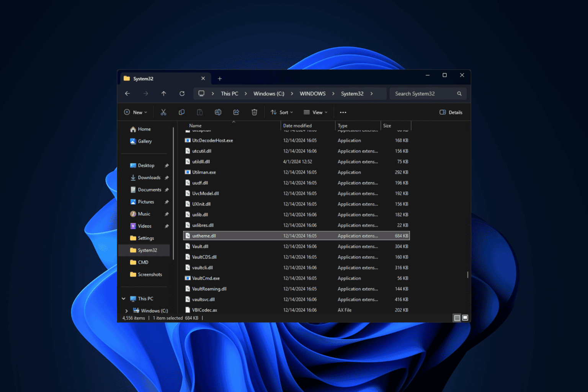The width and height of the screenshot is (588, 392).
Task: Select the uxtheme.dll file row
Action: tap(296, 236)
